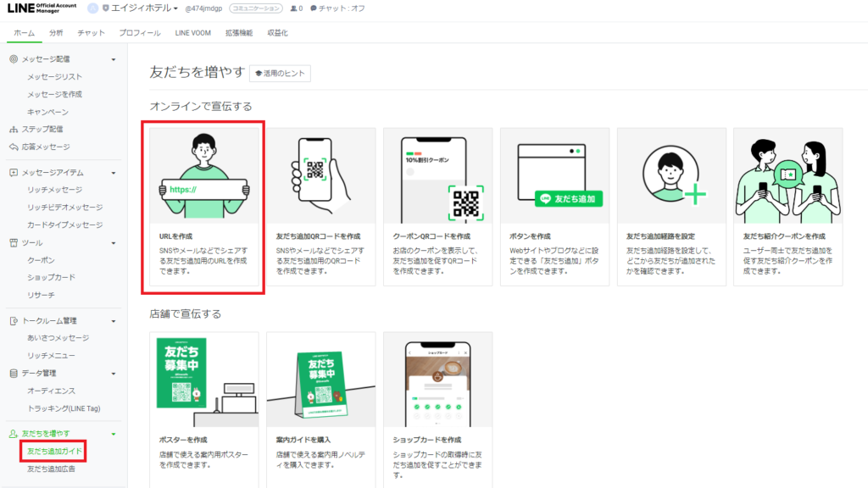Open リッチメニュー in the sidebar
868x488 pixels.
point(51,356)
